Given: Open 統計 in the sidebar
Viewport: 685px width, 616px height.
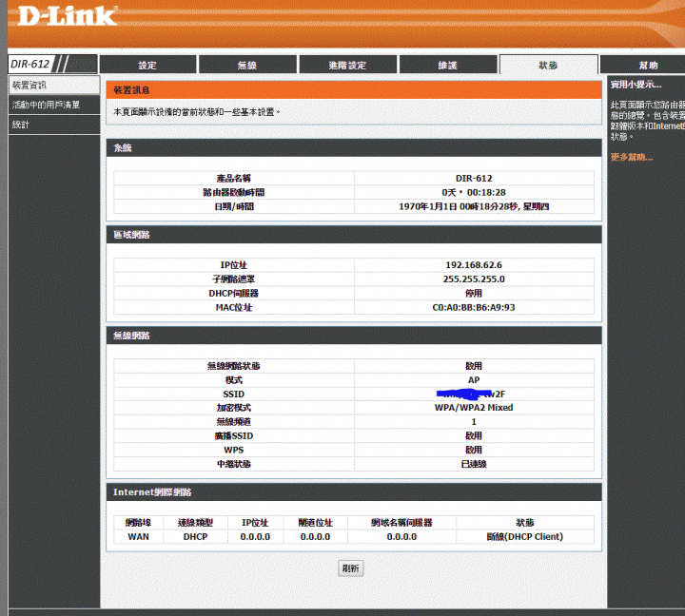Looking at the screenshot, I should point(54,125).
